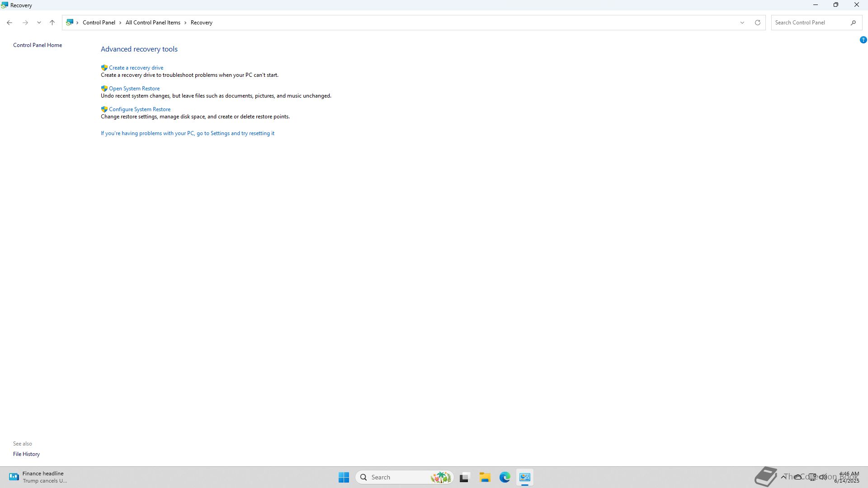This screenshot has width=868, height=488.
Task: Show hidden system tray icons chevron
Action: 783,477
